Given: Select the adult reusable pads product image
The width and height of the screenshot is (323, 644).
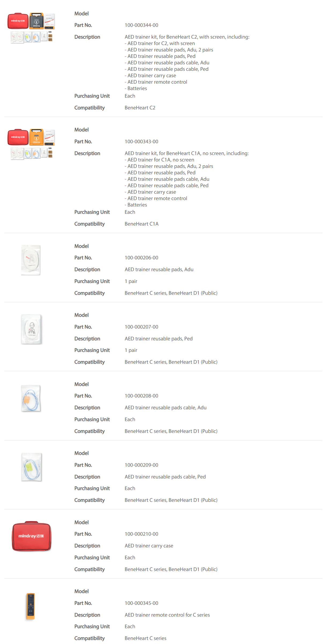Looking at the screenshot, I should point(31,260).
